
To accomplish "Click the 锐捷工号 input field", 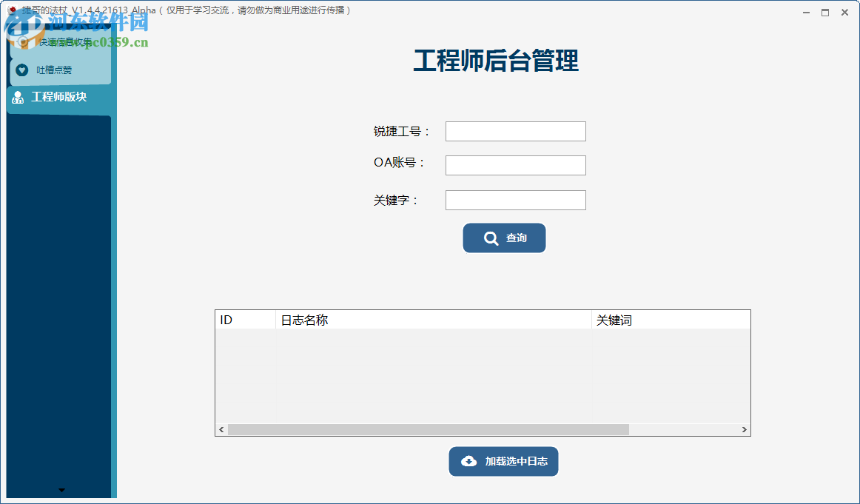I will click(515, 131).
